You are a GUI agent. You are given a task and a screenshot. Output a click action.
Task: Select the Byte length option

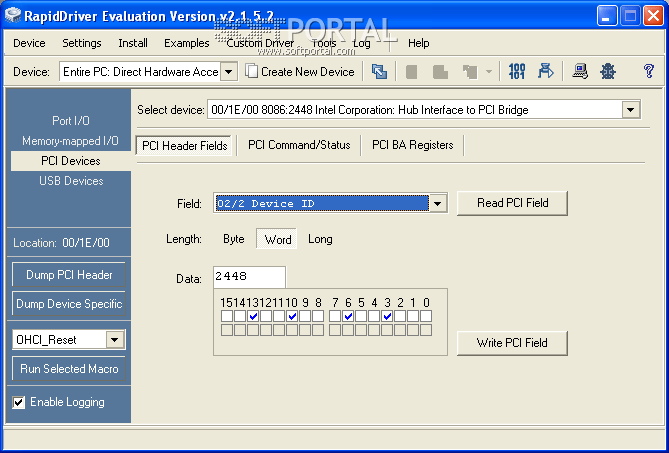tap(234, 239)
